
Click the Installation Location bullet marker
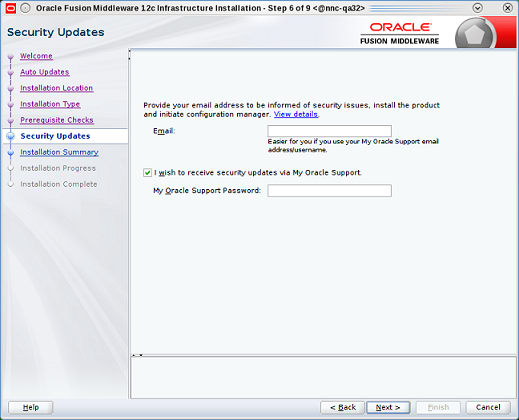(x=11, y=88)
